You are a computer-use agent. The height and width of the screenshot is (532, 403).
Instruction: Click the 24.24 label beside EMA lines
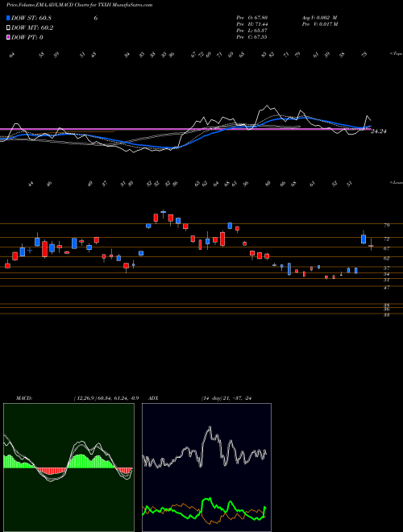[379, 131]
